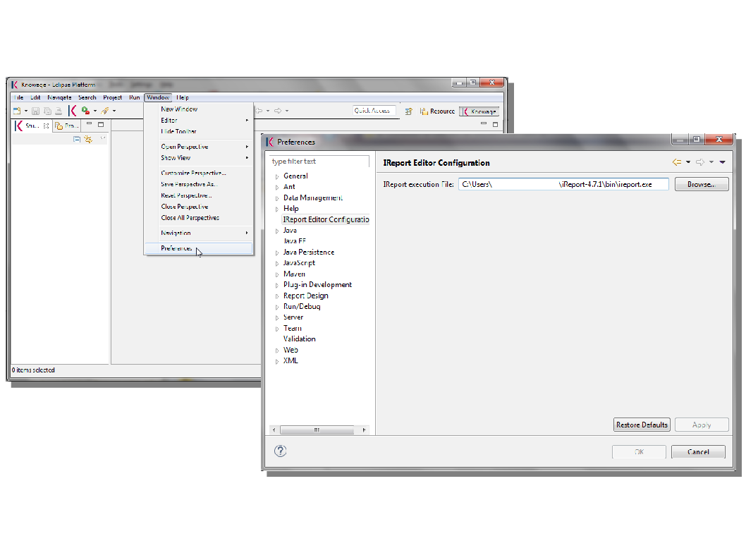This screenshot has height=560, width=746.
Task: Click the Preferences back arrow icon
Action: click(676, 162)
